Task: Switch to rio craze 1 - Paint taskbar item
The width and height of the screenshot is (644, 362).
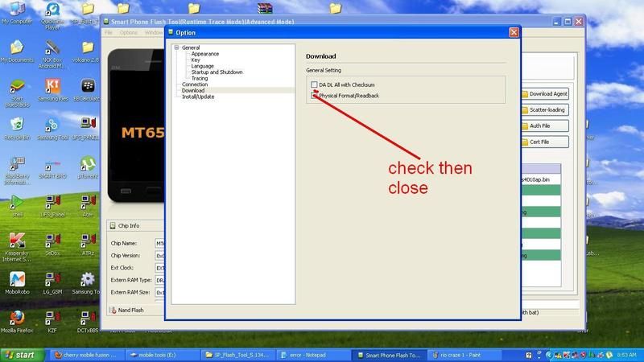Action: tap(464, 355)
